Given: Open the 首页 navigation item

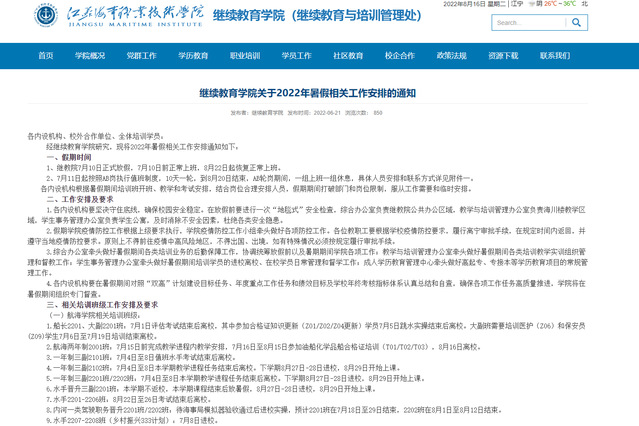Looking at the screenshot, I should point(46,56).
